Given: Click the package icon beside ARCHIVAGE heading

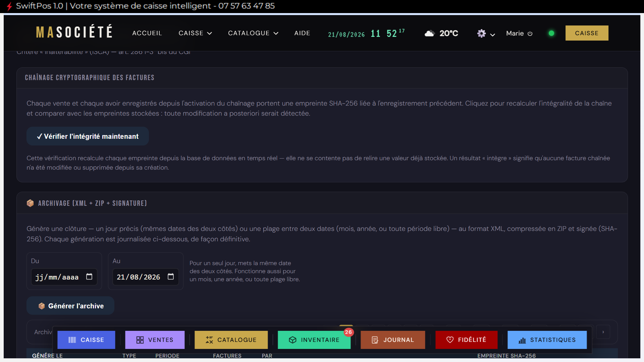Looking at the screenshot, I should [30, 203].
